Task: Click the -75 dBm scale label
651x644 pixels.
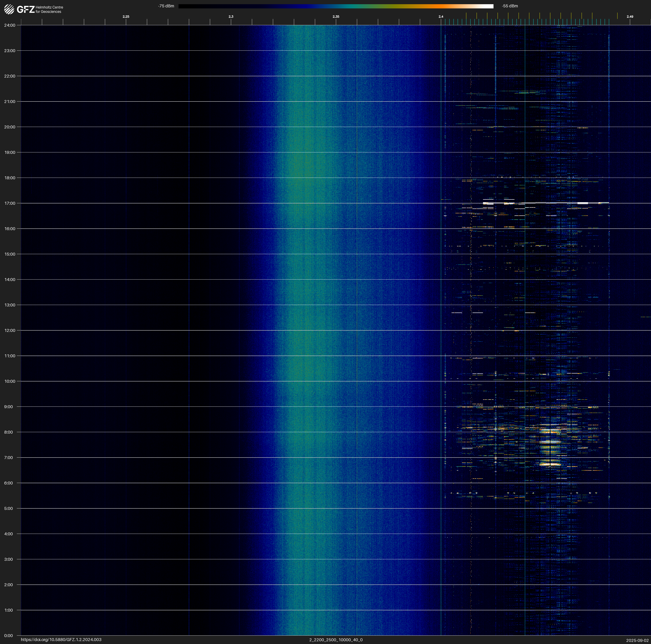Action: [166, 6]
